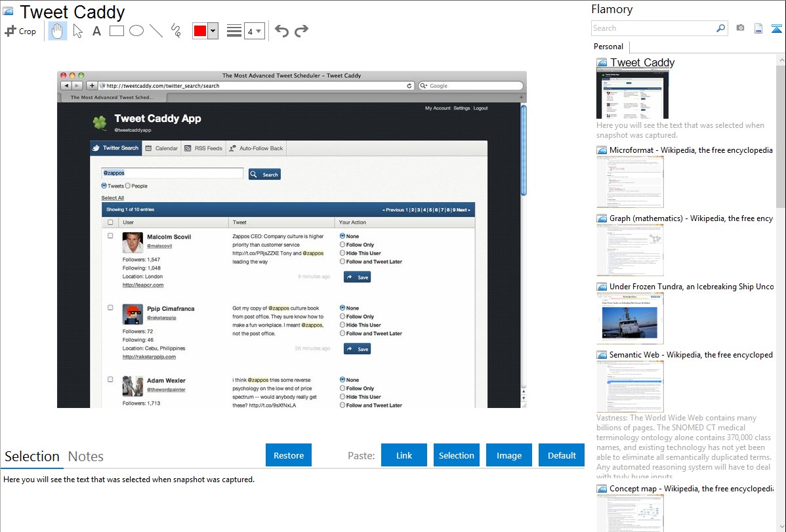The image size is (786, 532).
Task: Click the magnifier icon in Flamory search
Action: 720,28
